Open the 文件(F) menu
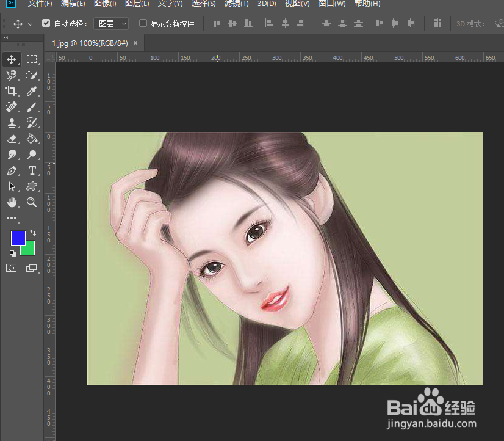Screen dimensions: 504x441 point(40,4)
